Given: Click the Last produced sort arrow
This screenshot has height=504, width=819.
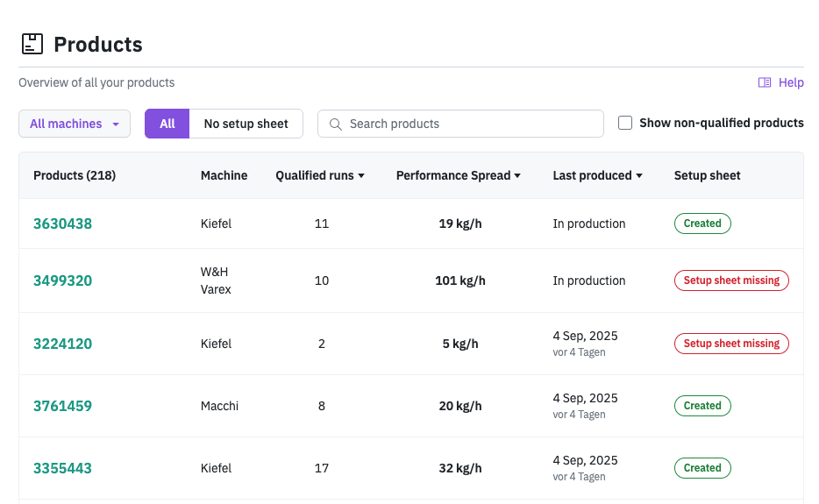Looking at the screenshot, I should [x=639, y=176].
